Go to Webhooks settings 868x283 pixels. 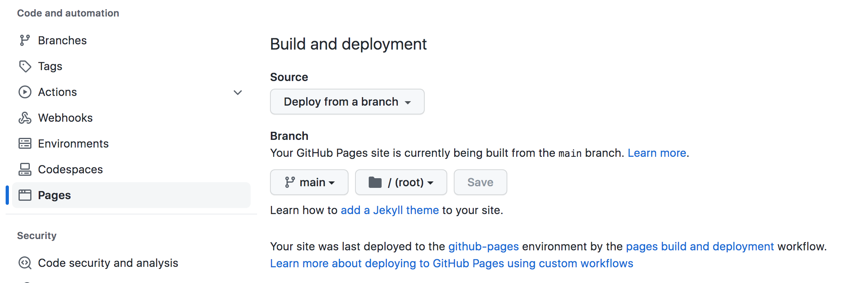point(131,118)
